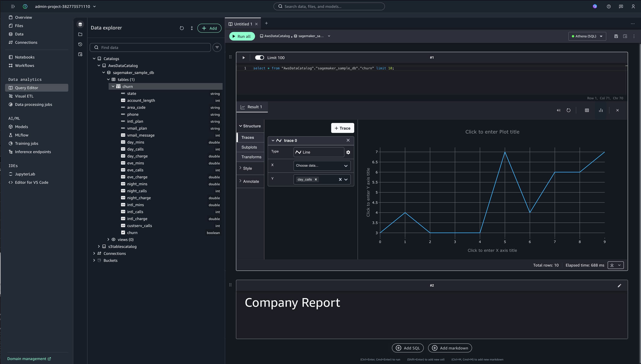Collapse the sagemaker_sample_db tree node

point(104,72)
